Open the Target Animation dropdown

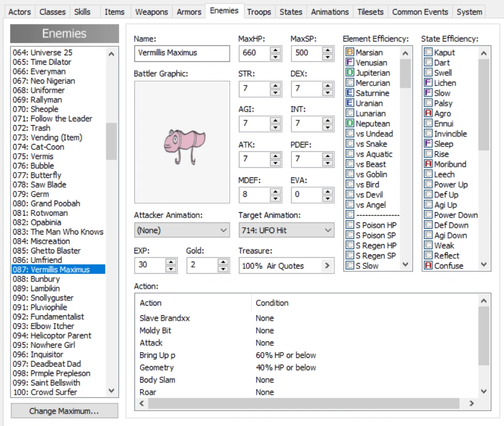click(x=286, y=230)
